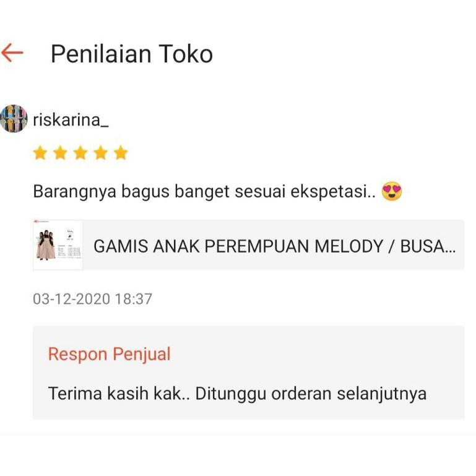The height and width of the screenshot is (476, 476).
Task: Select the riskarina_ username
Action: pos(71,120)
